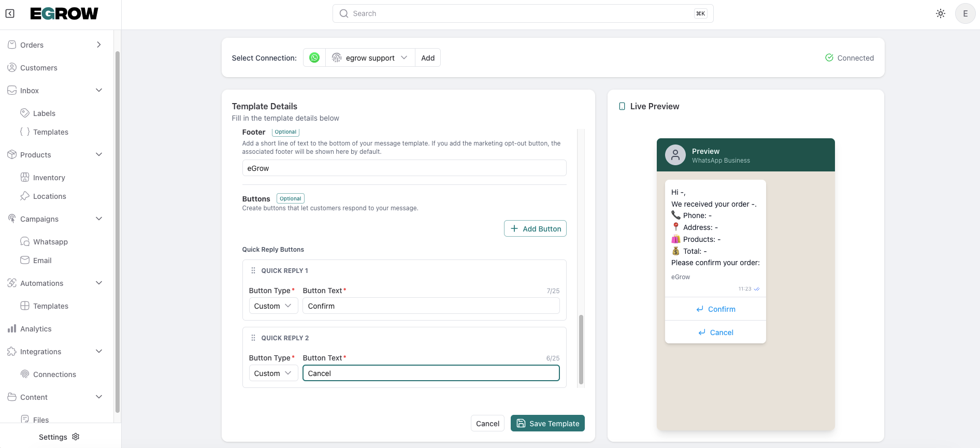Click the Whatsapp chat icon in sidebar
This screenshot has width=980, height=448.
(25, 241)
